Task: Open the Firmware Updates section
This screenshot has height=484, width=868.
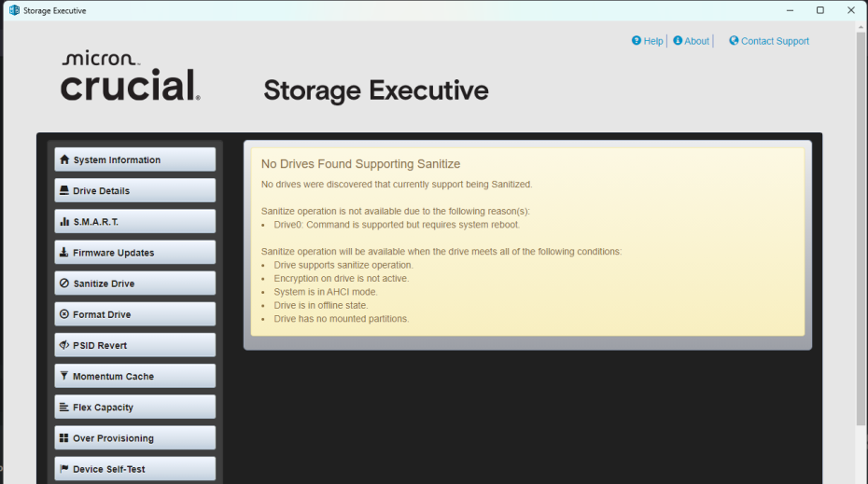Action: click(134, 253)
